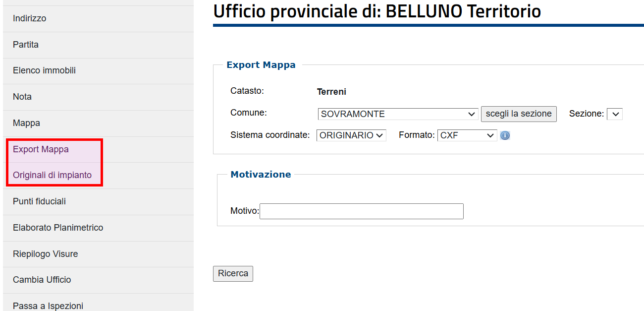Open Indirizzo in the sidebar menu
The height and width of the screenshot is (311, 644).
click(98, 19)
